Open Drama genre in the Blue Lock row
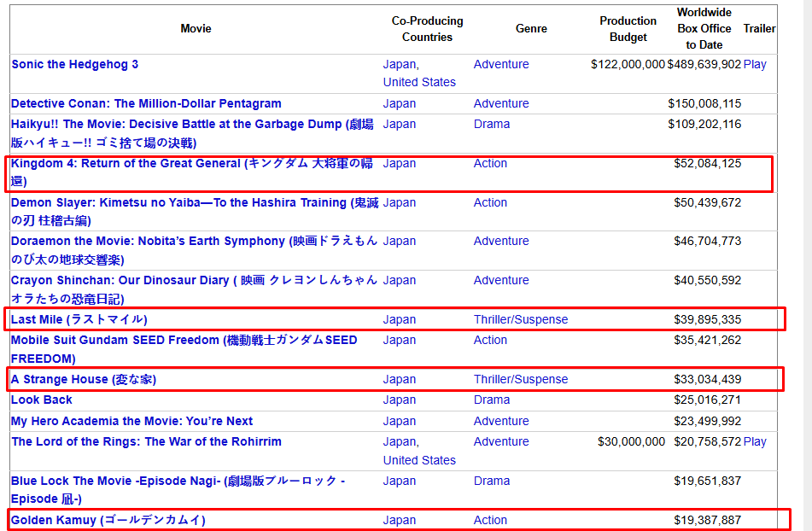Viewport: 812px width, 531px height. (x=492, y=481)
